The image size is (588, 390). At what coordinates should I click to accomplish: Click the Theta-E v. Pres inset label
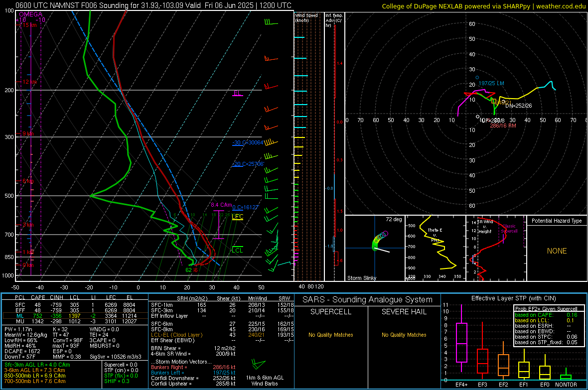[435, 235]
